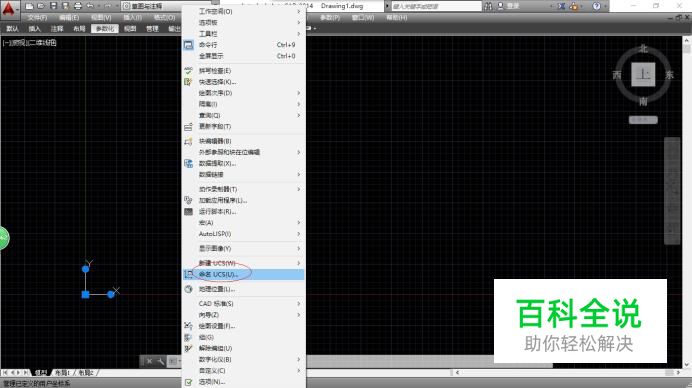692x388 pixels.
Task: Switch to the 模型 layout tab
Action: tap(41, 373)
